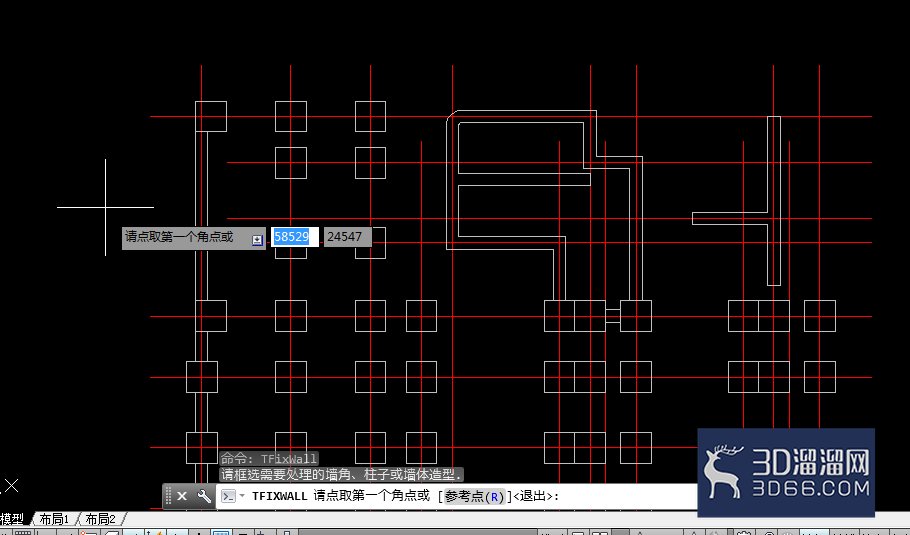Screen dimensions: 910x535
Task: Switch to the 布局1 layout tab
Action: point(54,519)
